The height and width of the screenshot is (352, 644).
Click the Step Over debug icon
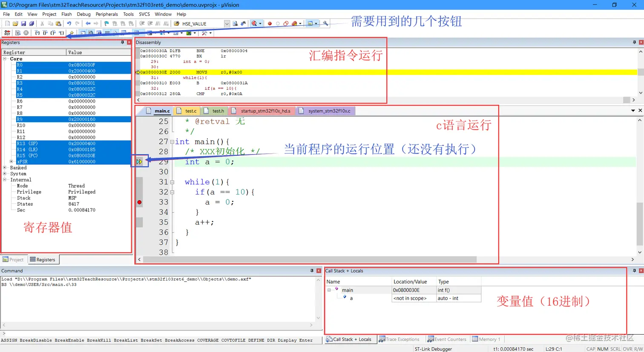coord(45,33)
